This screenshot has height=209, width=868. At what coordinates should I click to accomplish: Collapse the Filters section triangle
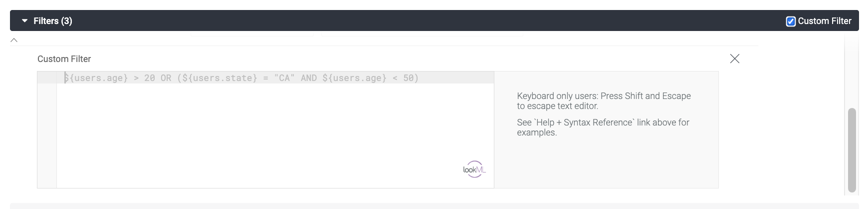click(24, 21)
